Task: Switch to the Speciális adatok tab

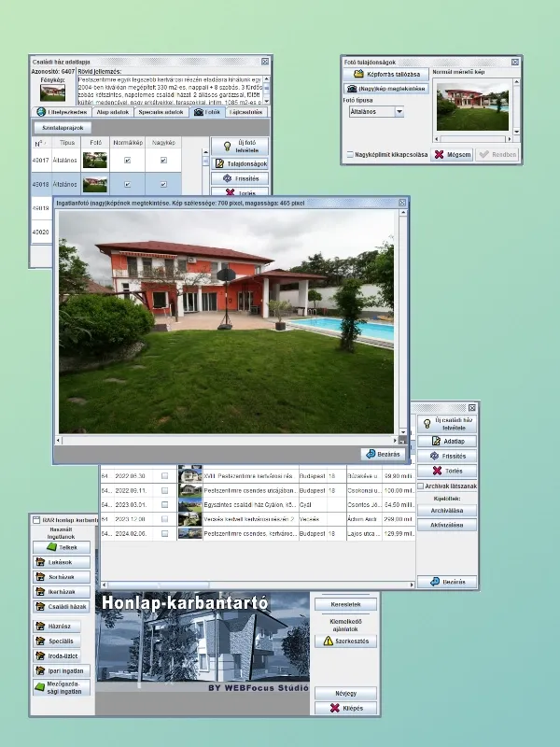Action: [161, 112]
